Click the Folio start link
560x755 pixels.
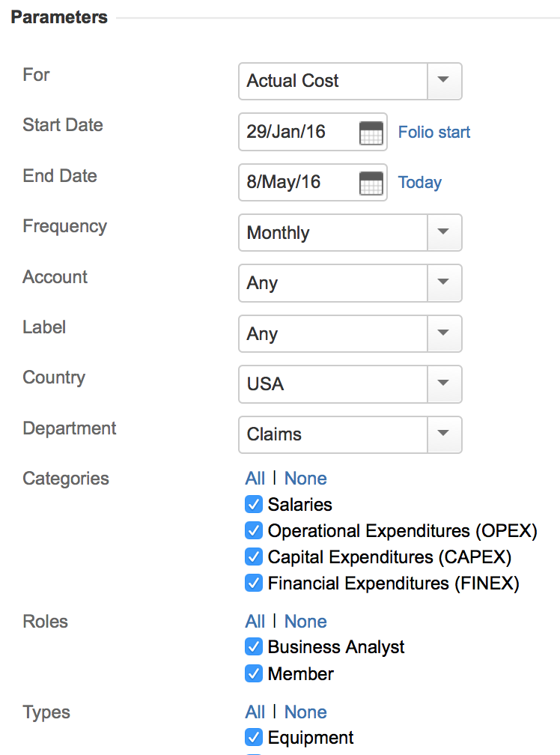click(434, 133)
